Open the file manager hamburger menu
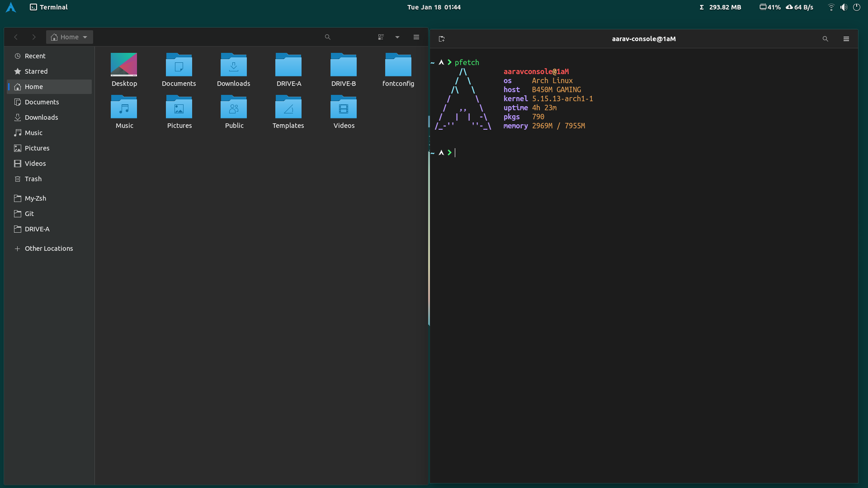The width and height of the screenshot is (868, 488). pos(417,37)
